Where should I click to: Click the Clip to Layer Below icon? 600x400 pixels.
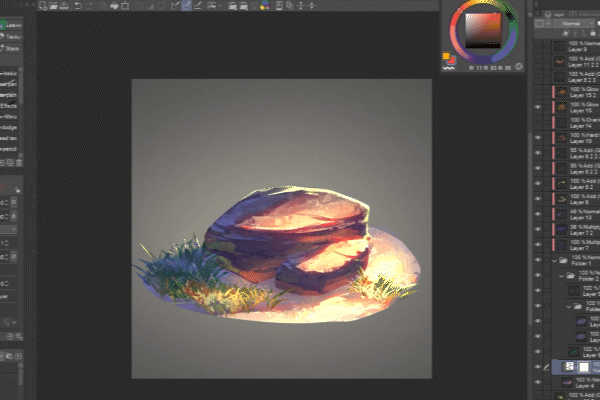coord(566,34)
